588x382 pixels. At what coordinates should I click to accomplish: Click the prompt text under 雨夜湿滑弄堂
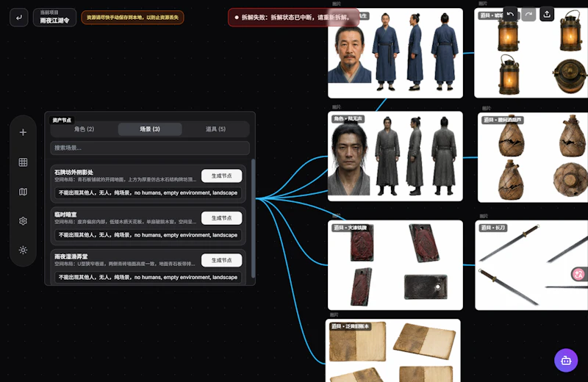(148, 277)
